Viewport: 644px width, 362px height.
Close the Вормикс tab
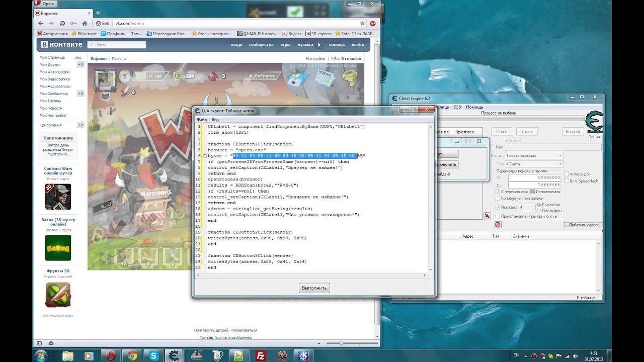(x=89, y=13)
